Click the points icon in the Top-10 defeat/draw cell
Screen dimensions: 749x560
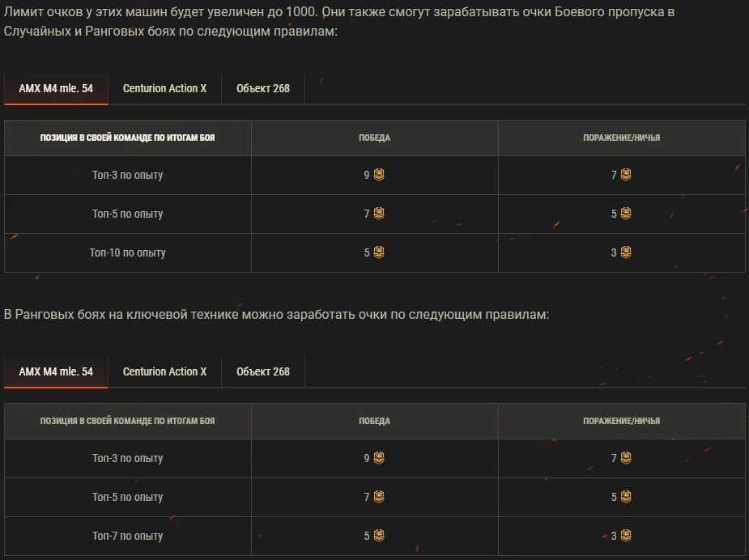pyautogui.click(x=626, y=252)
